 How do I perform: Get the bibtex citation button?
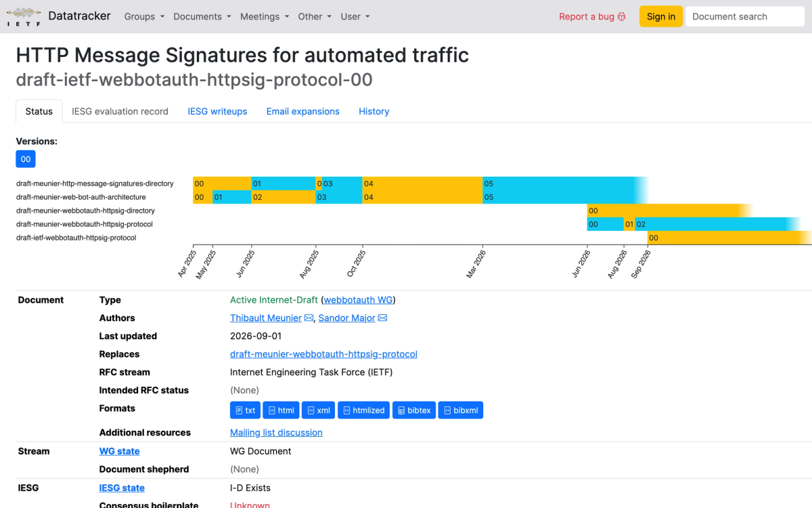click(x=414, y=410)
